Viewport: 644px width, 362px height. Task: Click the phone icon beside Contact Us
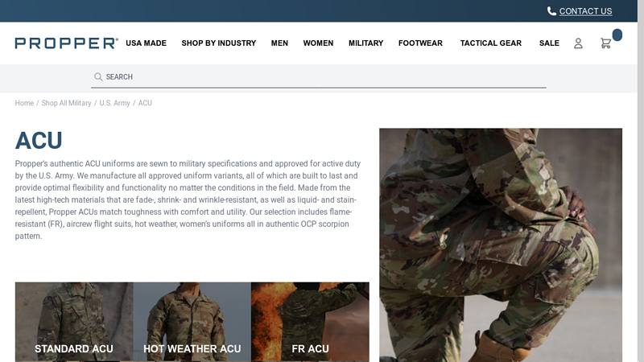(x=551, y=11)
